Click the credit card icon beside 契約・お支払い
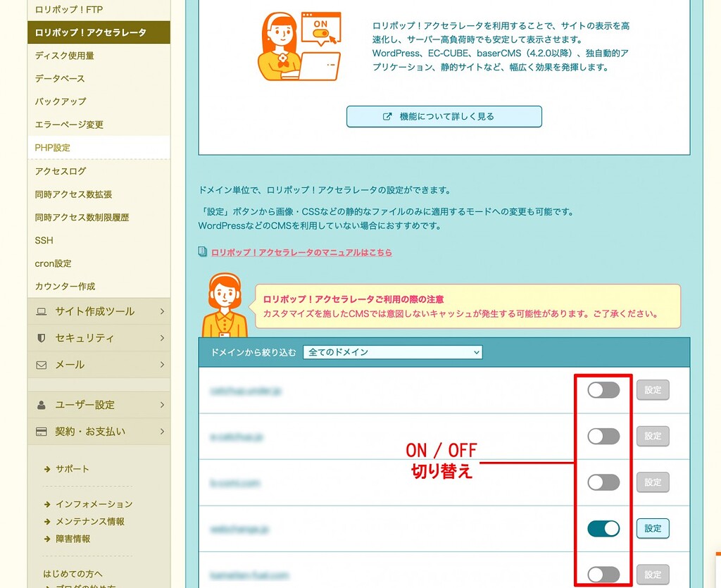 coord(41,432)
